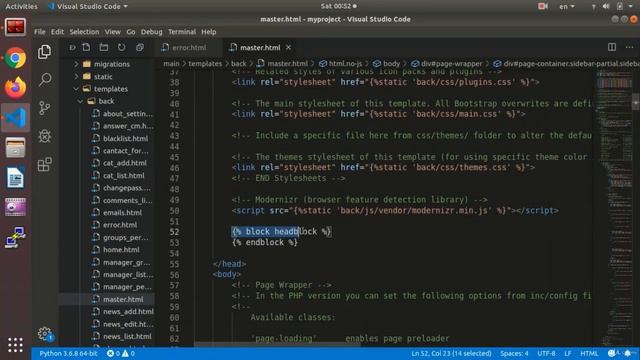The width and height of the screenshot is (640, 360).
Task: Open the Files manager from the dock
Action: 16,148
